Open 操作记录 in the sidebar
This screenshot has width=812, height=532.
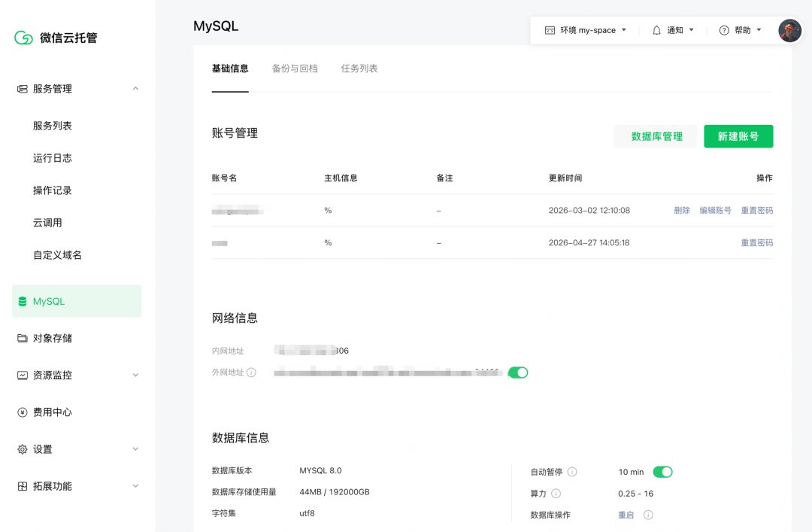[x=53, y=190]
